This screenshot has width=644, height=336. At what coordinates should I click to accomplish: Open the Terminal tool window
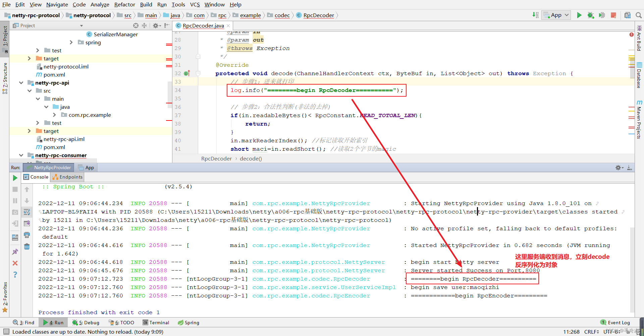[x=156, y=323]
